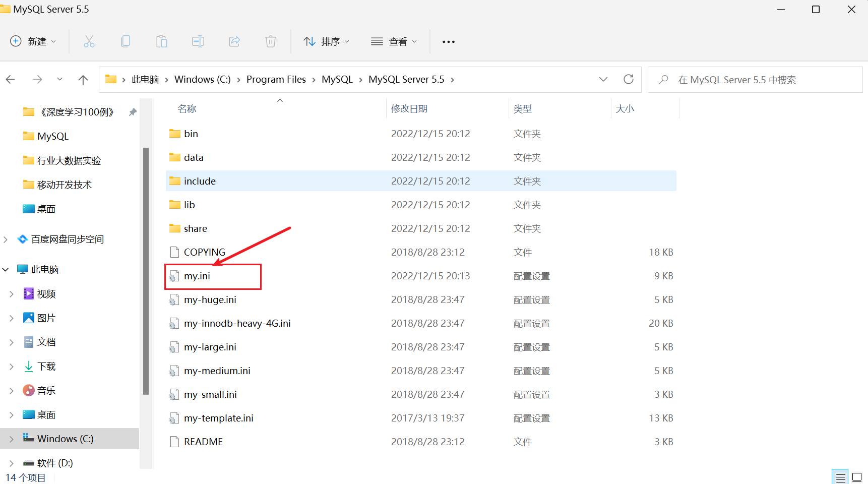Select the my-innodb-heavy-4G.ini file
The image size is (868, 484).
click(x=421, y=323)
